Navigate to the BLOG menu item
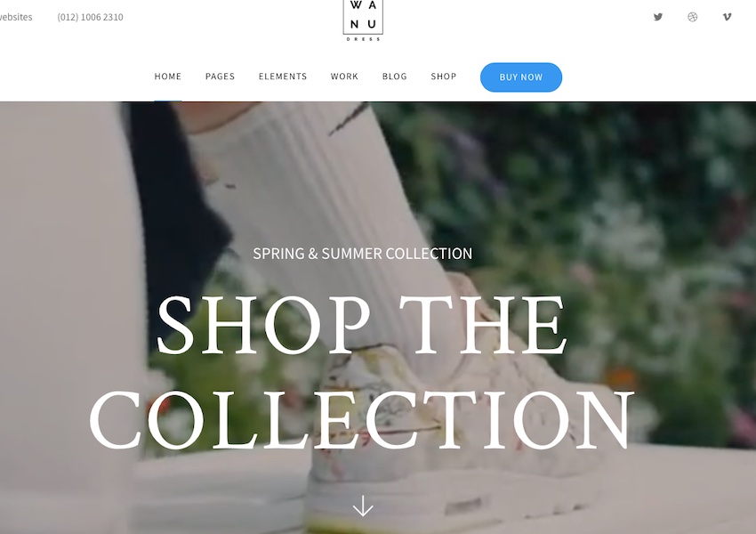This screenshot has height=534, width=756. (x=394, y=77)
